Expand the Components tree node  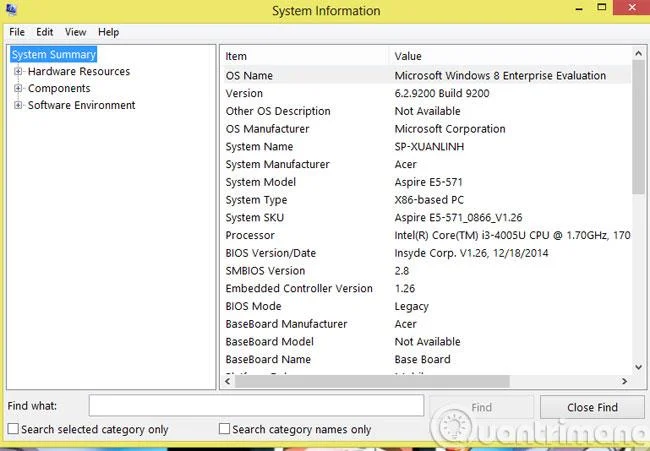click(x=18, y=88)
